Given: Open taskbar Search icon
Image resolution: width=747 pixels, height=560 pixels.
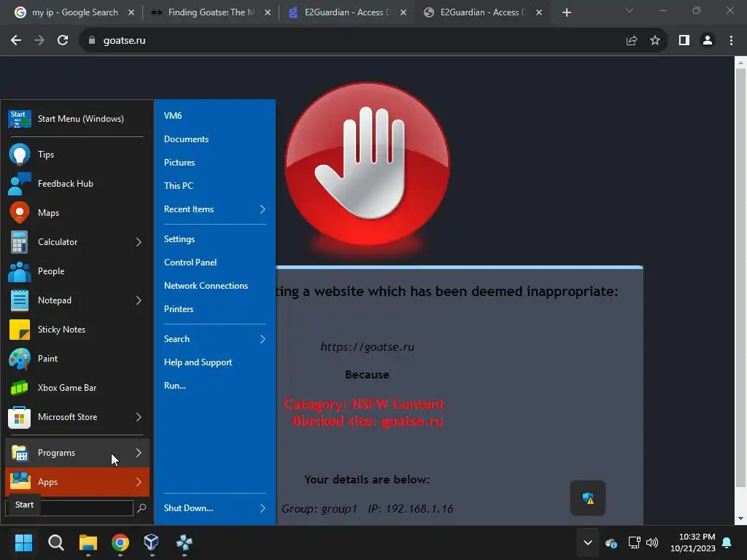Looking at the screenshot, I should (x=55, y=542).
